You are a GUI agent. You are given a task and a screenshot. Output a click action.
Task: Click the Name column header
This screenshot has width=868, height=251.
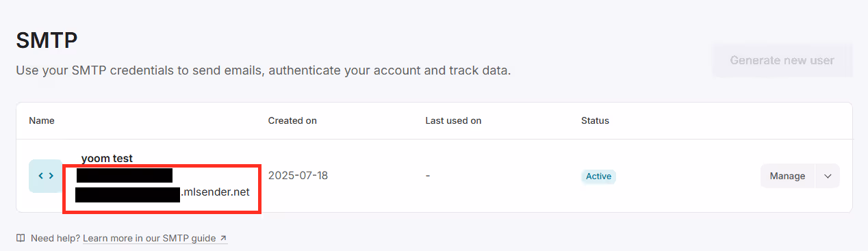pos(42,120)
